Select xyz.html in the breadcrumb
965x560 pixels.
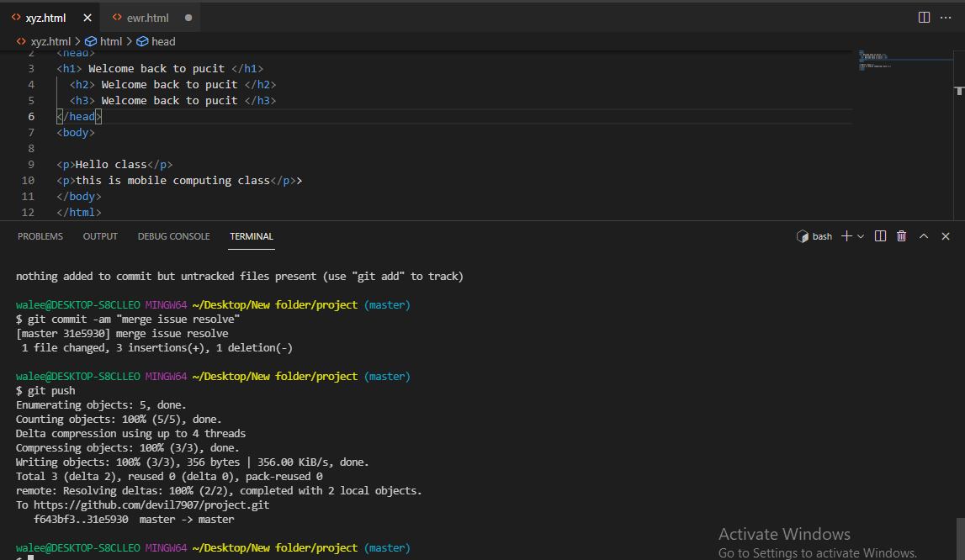pyautogui.click(x=50, y=41)
